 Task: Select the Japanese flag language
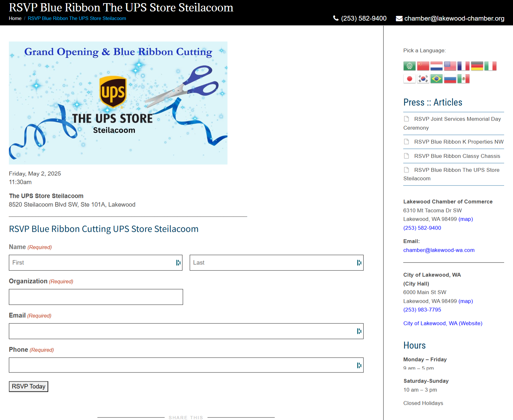click(x=409, y=79)
